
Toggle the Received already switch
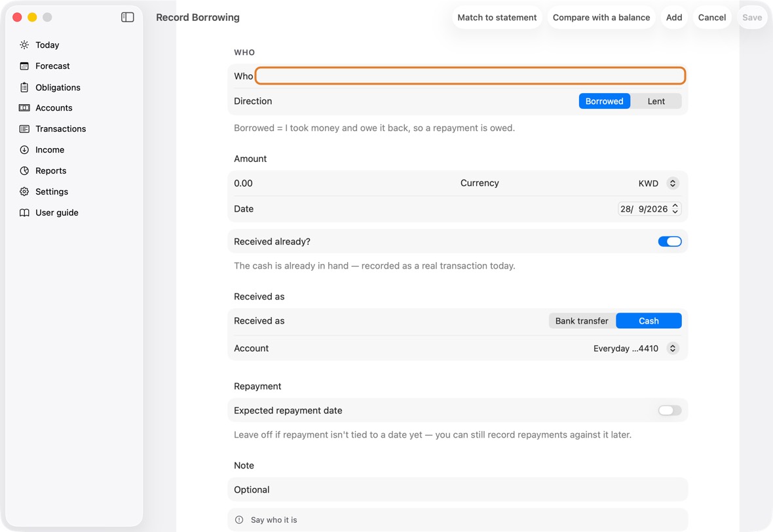669,242
